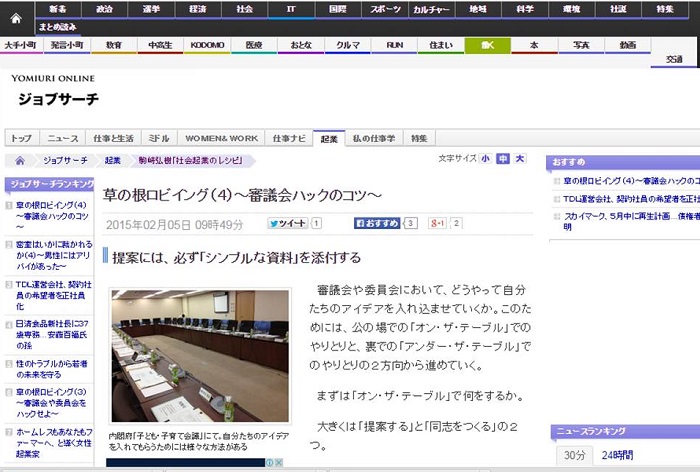Set text size to medium (中)
This screenshot has width=700, height=472.
pos(503,159)
